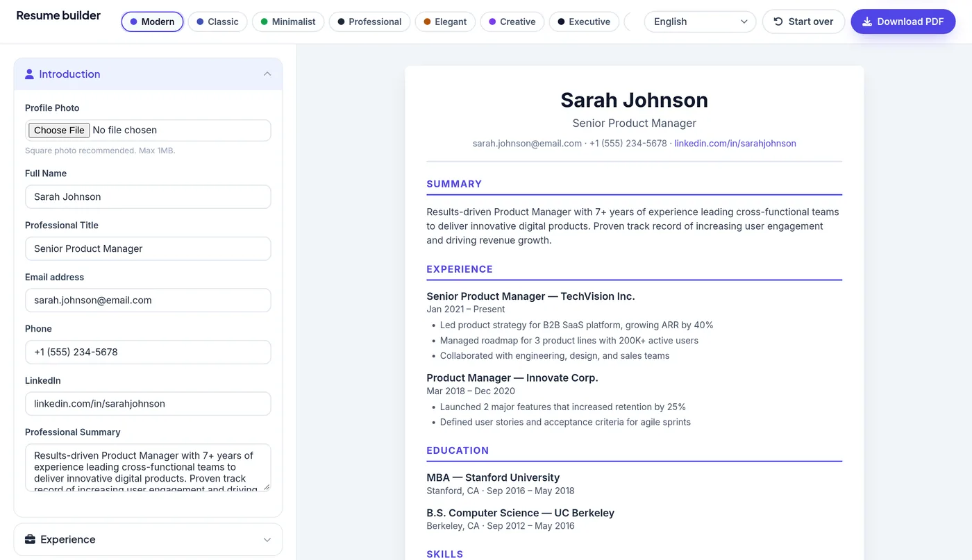Viewport: 972px width, 560px height.
Task: Click the bullet about growing ARR by 40%
Action: [x=576, y=325]
